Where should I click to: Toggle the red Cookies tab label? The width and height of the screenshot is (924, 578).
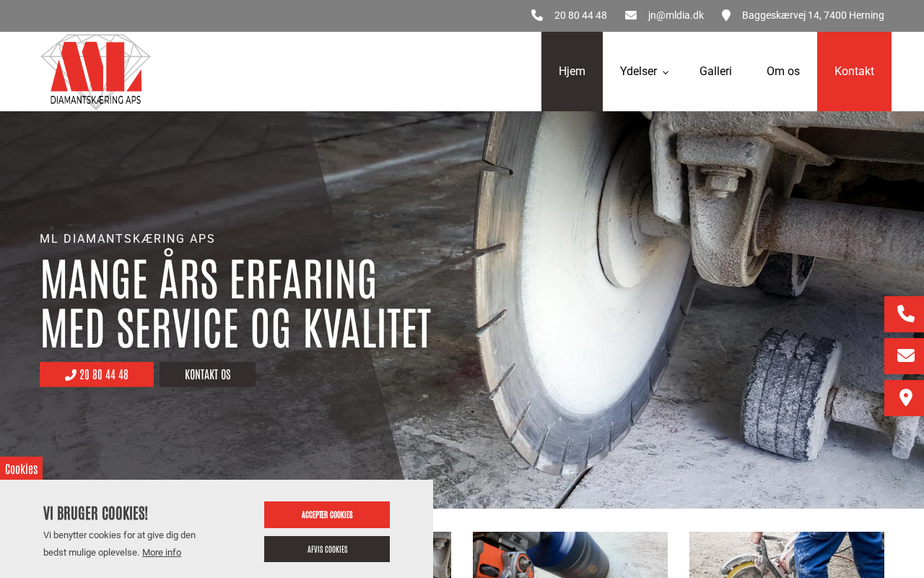pos(21,468)
